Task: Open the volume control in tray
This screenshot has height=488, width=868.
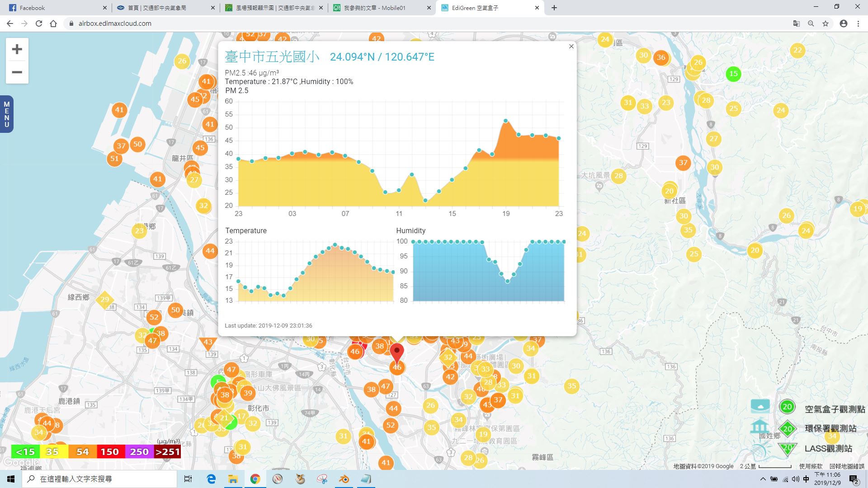Action: click(796, 479)
